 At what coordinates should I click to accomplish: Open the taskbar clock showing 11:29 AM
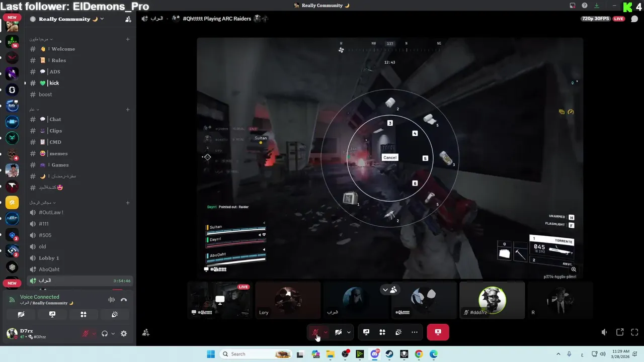[x=621, y=354]
